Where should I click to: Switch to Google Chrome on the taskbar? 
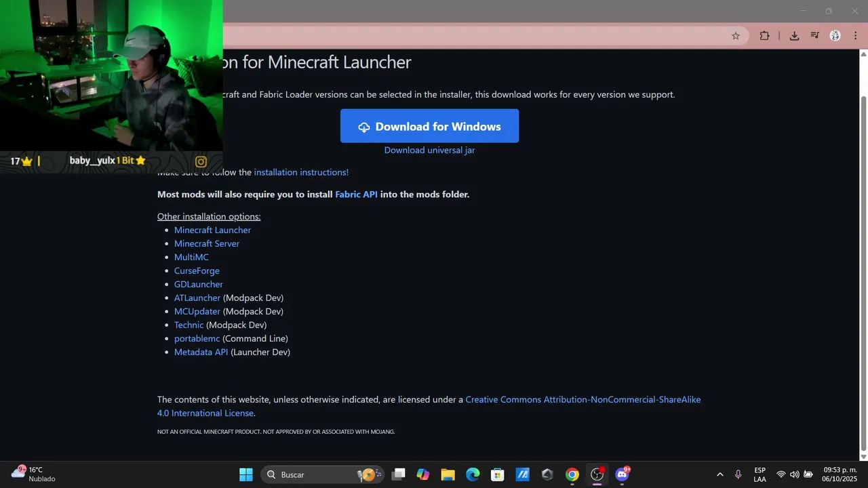coord(572,474)
